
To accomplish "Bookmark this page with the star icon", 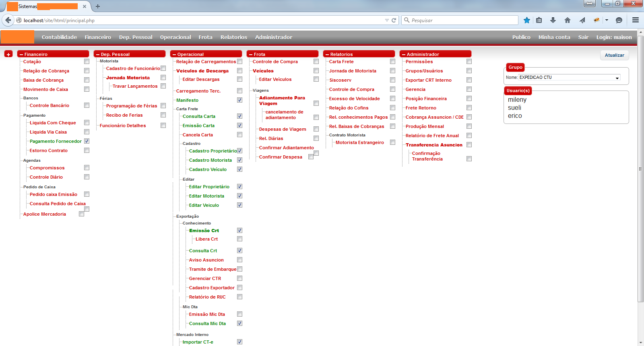I will coord(526,20).
